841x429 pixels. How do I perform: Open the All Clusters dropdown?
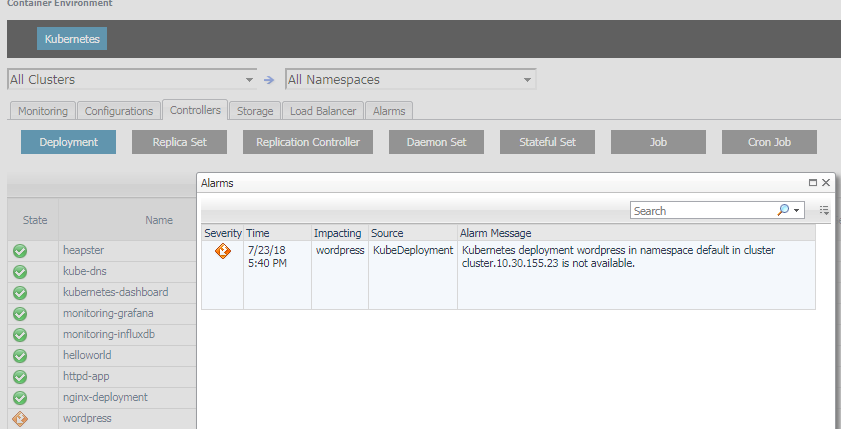click(x=132, y=79)
